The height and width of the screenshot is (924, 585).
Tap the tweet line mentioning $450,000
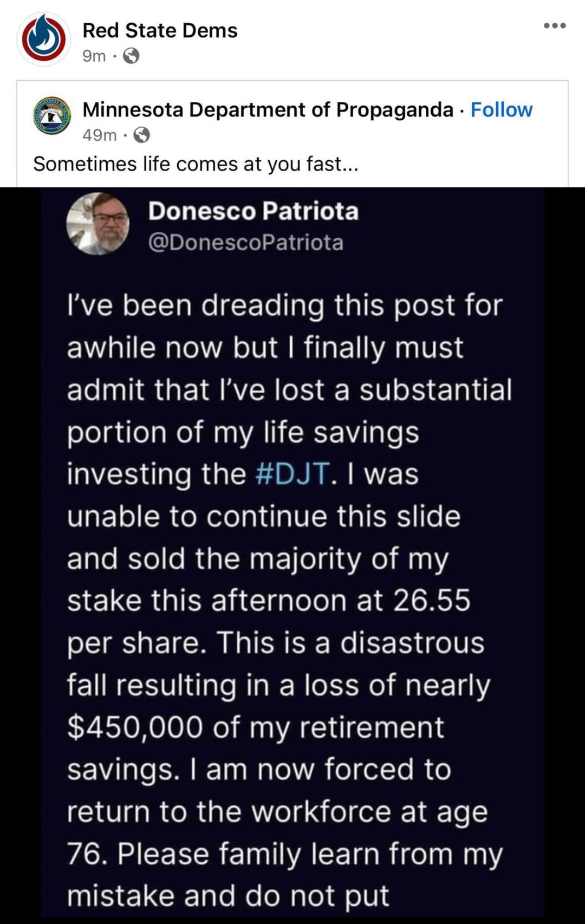[256, 727]
